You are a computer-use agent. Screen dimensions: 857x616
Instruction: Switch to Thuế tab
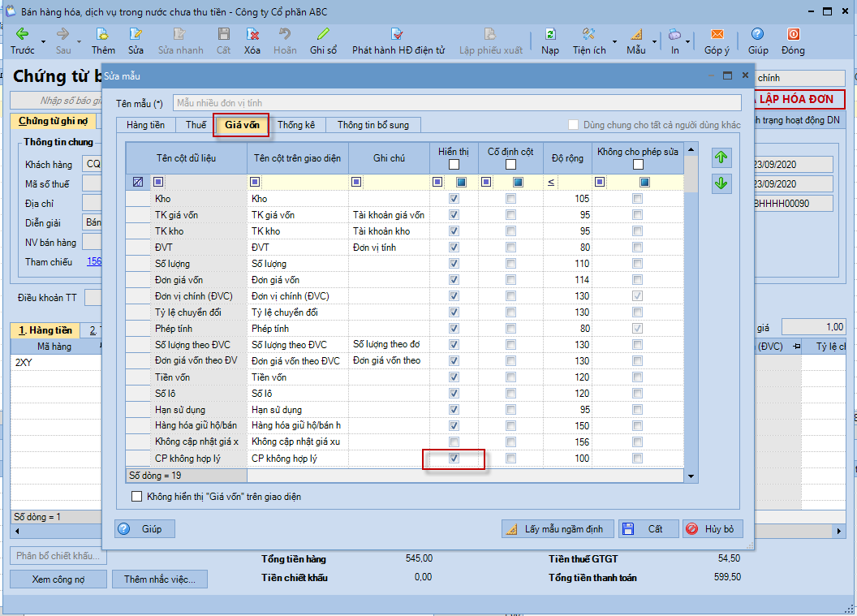[x=196, y=125]
